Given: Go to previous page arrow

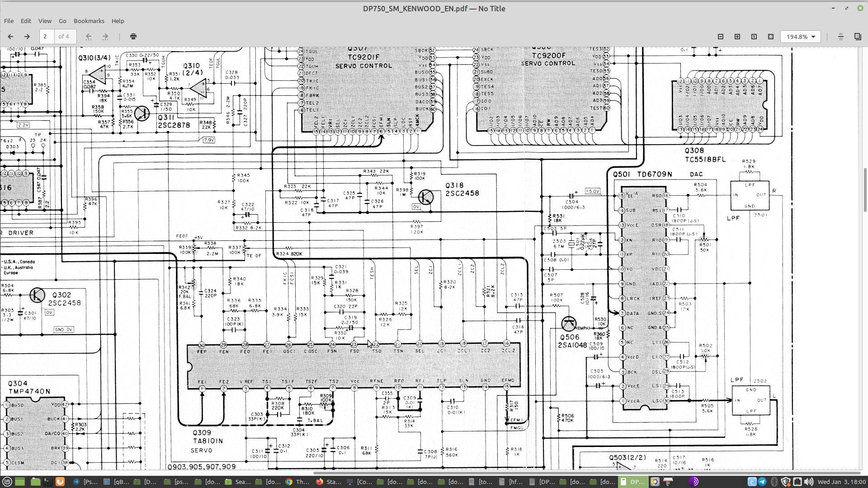Looking at the screenshot, I should click(10, 37).
